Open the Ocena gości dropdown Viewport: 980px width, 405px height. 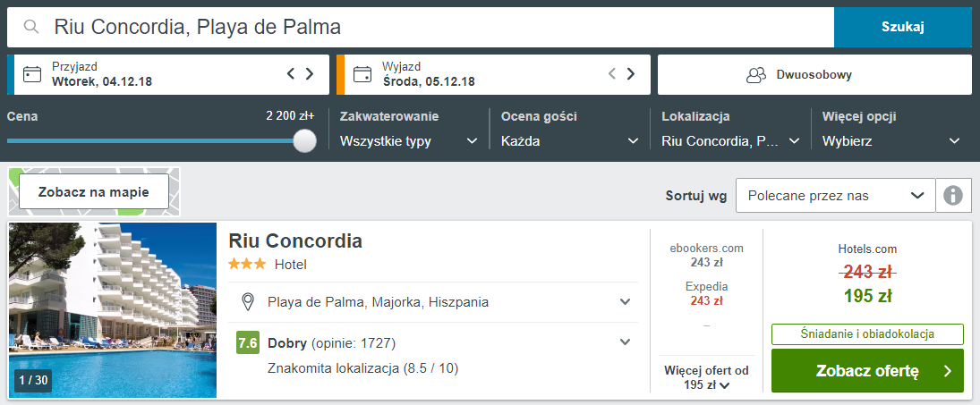tap(570, 141)
